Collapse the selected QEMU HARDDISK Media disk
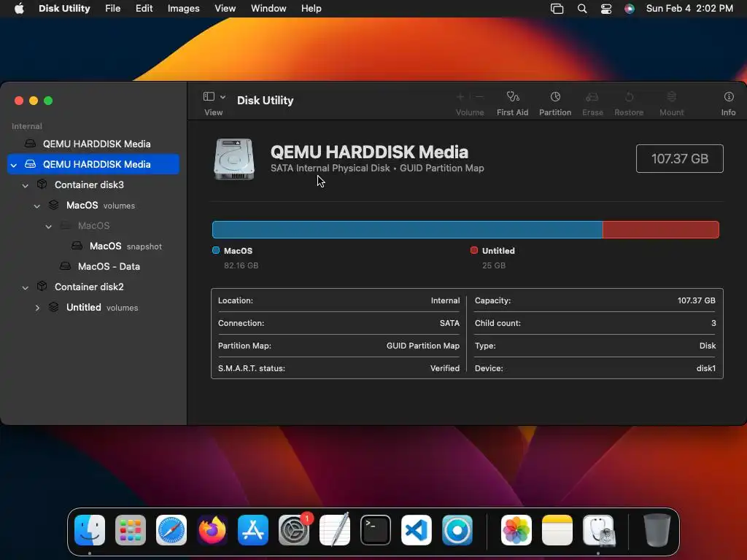This screenshot has width=747, height=560. point(14,165)
